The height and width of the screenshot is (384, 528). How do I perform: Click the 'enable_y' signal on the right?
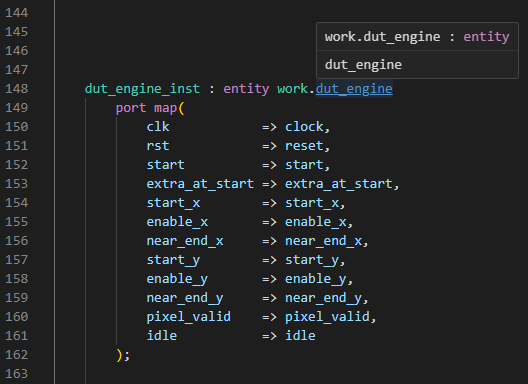pyautogui.click(x=316, y=279)
